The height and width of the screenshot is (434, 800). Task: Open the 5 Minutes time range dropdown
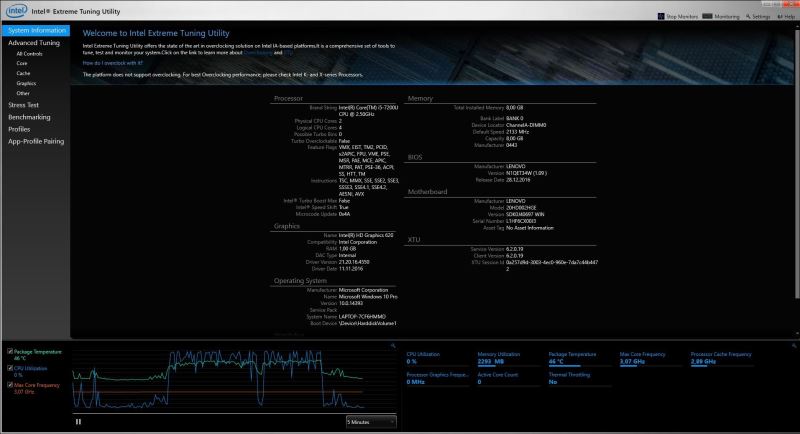tap(371, 422)
